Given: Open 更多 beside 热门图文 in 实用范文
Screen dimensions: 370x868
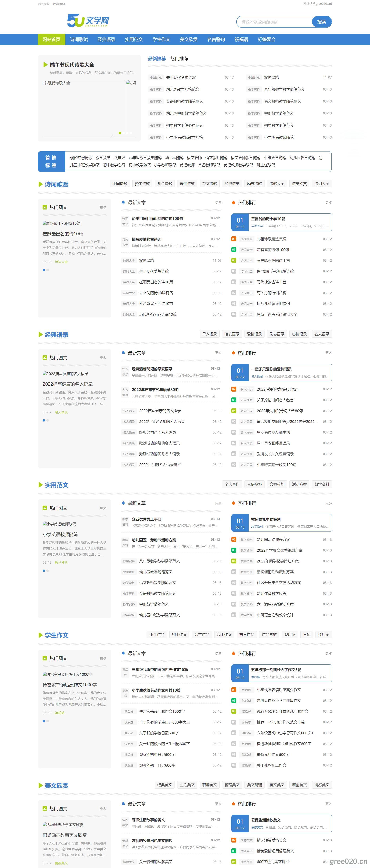Looking at the screenshot, I should [x=103, y=508].
